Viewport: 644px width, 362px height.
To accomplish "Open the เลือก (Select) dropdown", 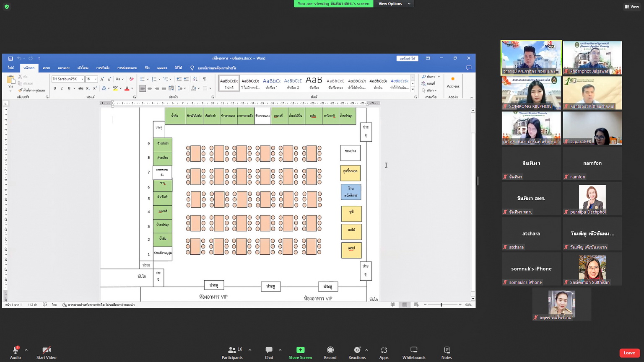I will point(430,90).
